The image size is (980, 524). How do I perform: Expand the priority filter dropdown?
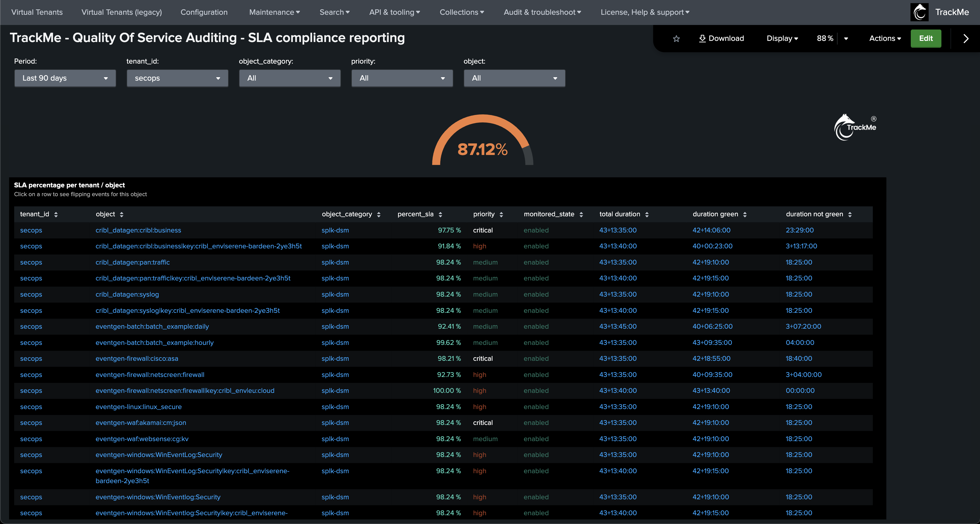click(x=402, y=78)
